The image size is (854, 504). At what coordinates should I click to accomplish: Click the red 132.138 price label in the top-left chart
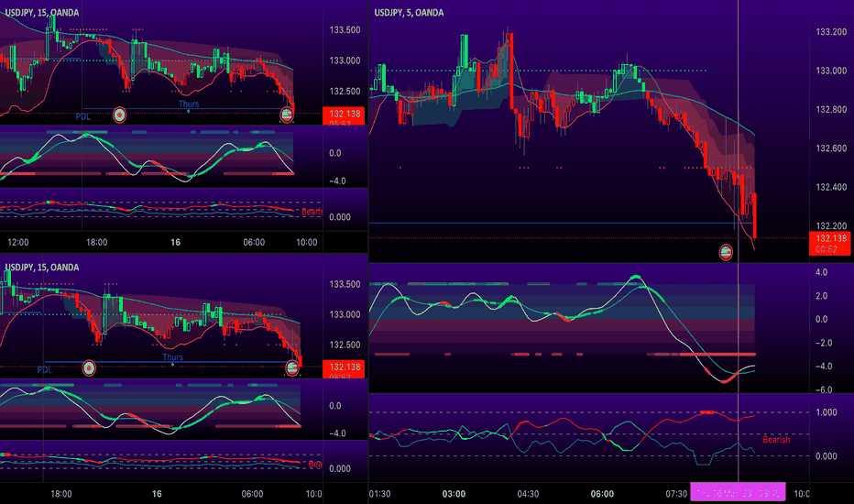pos(344,114)
